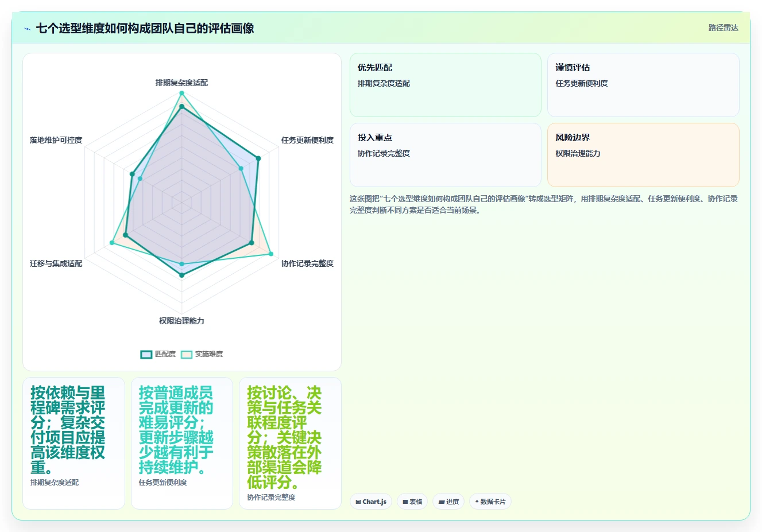Image resolution: width=762 pixels, height=532 pixels.
Task: Toggle the 匹配度 legend item
Action: 158,354
